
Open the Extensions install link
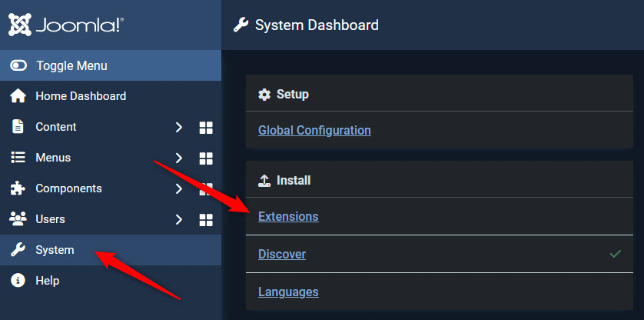point(288,217)
